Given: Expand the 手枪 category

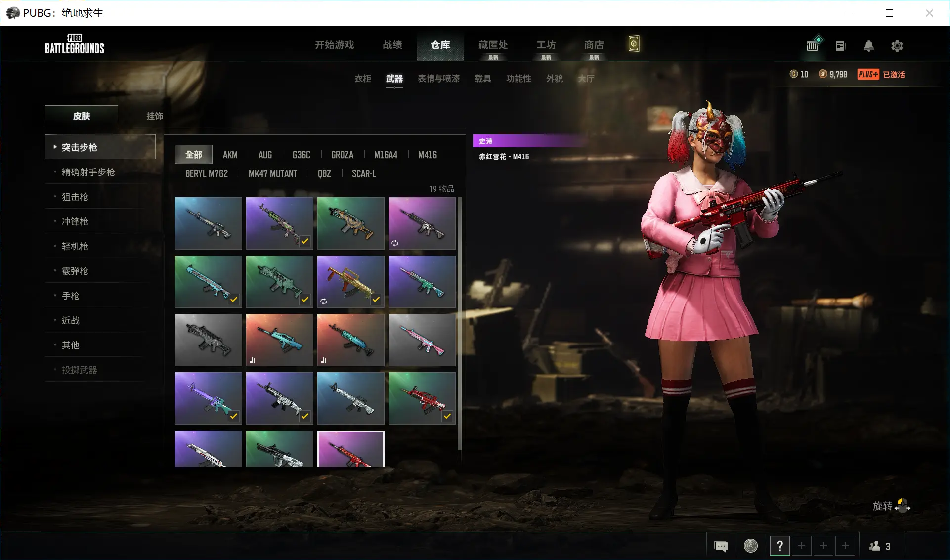Looking at the screenshot, I should (x=100, y=295).
